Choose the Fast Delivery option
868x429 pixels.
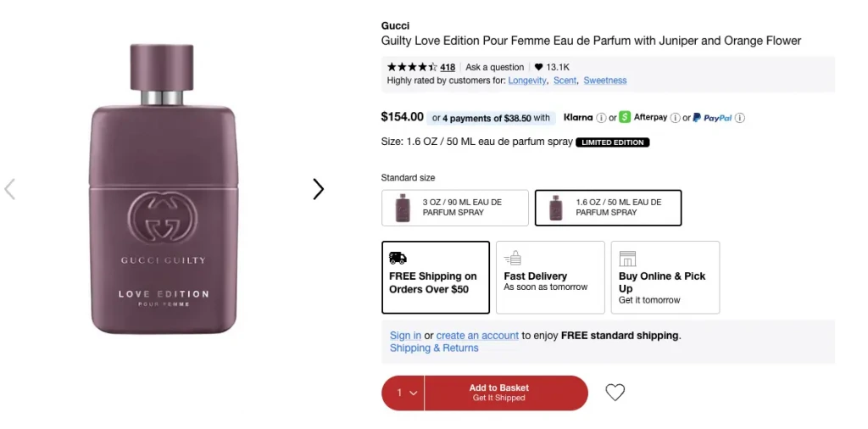coord(550,277)
